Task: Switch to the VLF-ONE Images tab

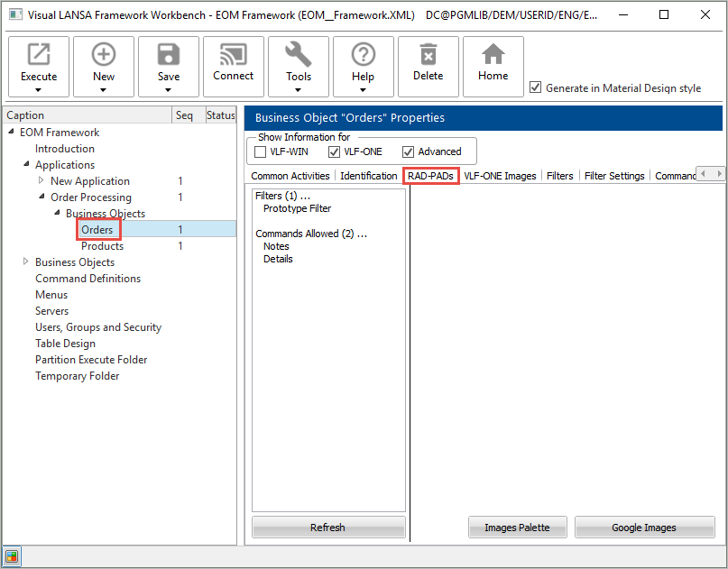Action: coord(500,176)
